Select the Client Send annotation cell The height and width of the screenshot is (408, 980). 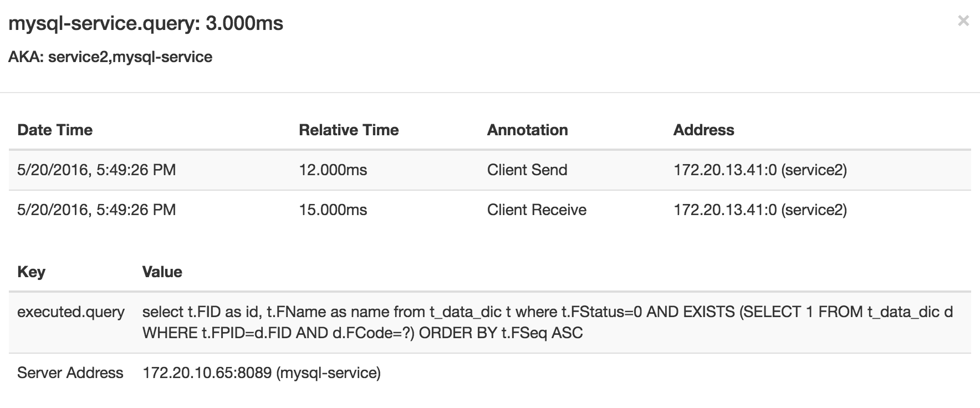point(527,170)
